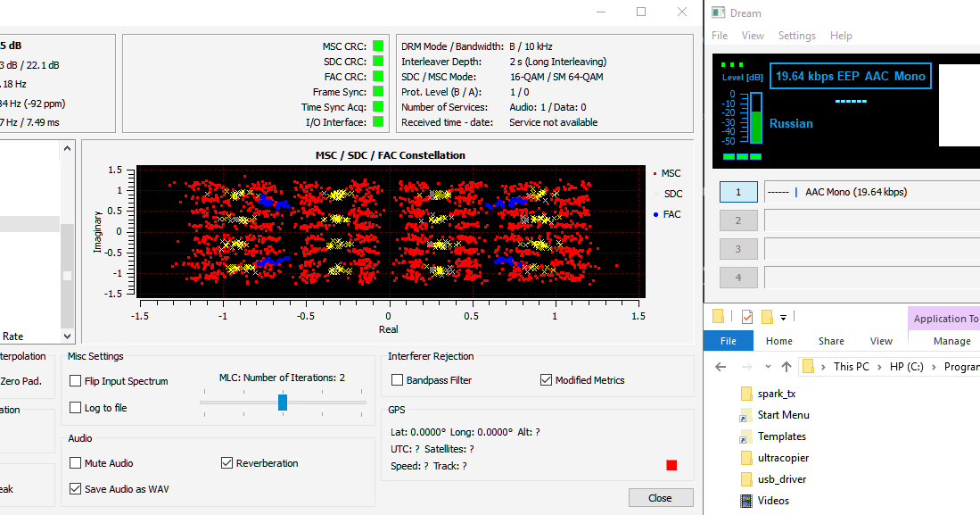Image resolution: width=980 pixels, height=515 pixels.
Task: Open the Customize Quick Access Toolbar chevron
Action: point(781,318)
